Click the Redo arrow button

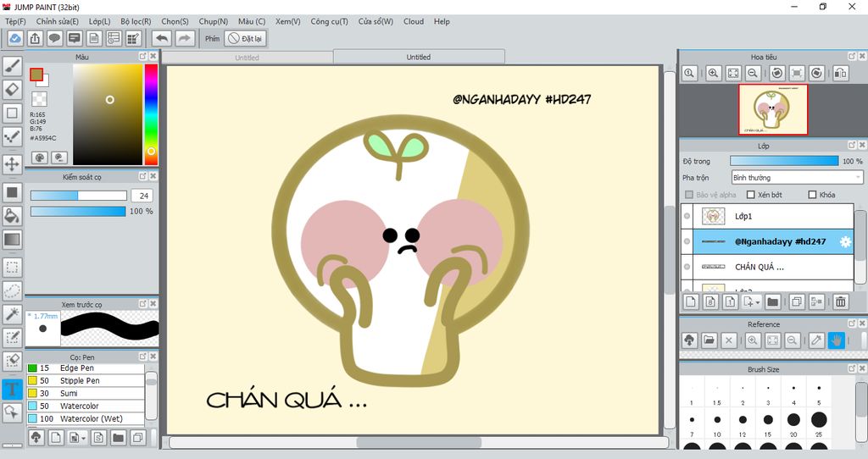(x=185, y=39)
